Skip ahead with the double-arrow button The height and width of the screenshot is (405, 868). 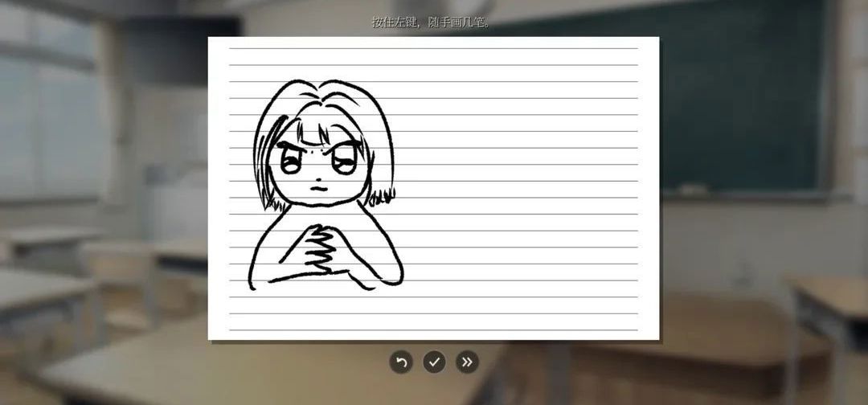point(467,362)
